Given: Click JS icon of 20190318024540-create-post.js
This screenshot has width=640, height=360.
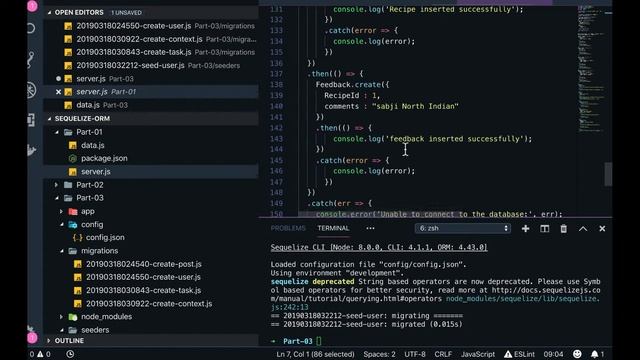Looking at the screenshot, I should [78, 264].
